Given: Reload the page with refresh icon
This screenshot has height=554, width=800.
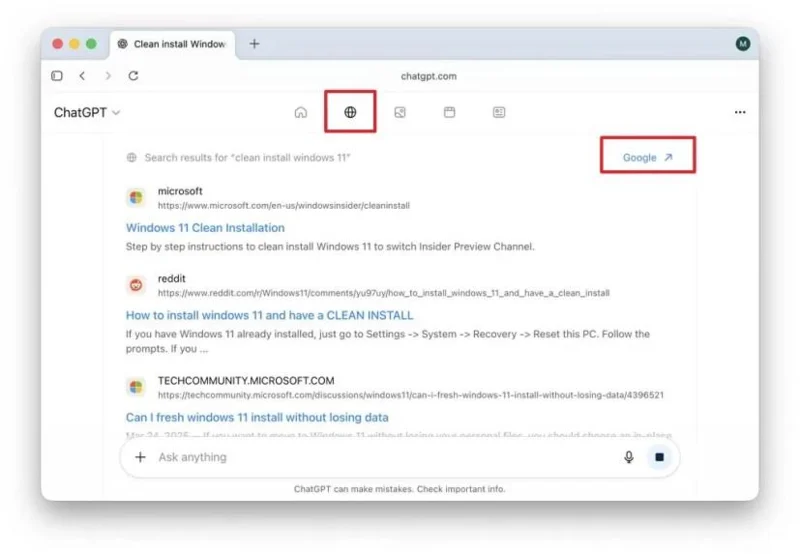Looking at the screenshot, I should click(133, 75).
